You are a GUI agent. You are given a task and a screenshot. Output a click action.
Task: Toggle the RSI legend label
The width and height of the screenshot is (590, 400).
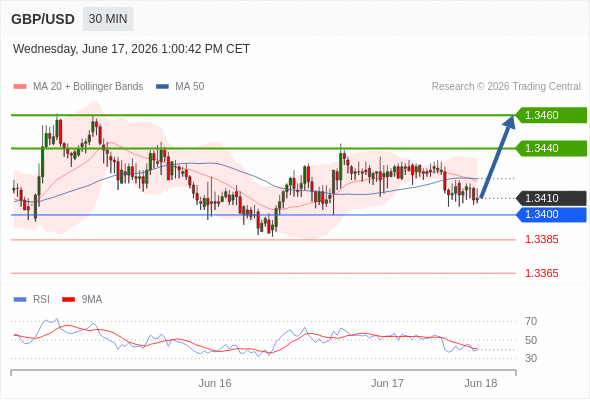[41, 300]
